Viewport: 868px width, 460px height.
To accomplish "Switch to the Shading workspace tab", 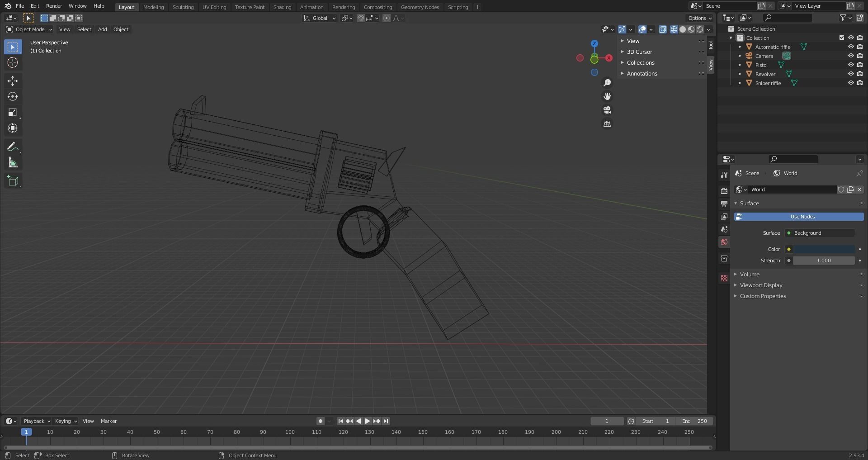I will click(282, 7).
